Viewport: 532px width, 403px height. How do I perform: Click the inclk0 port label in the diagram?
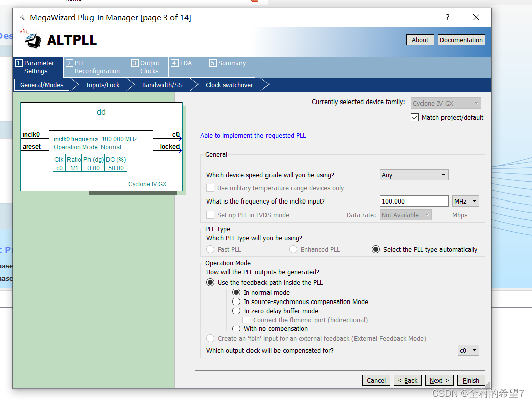pyautogui.click(x=31, y=134)
